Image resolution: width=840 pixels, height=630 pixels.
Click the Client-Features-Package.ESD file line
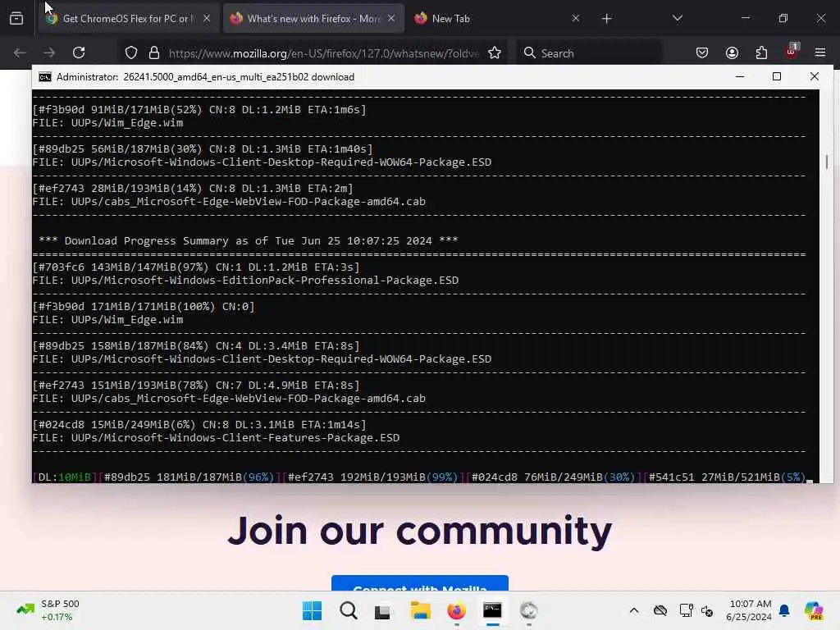click(216, 438)
